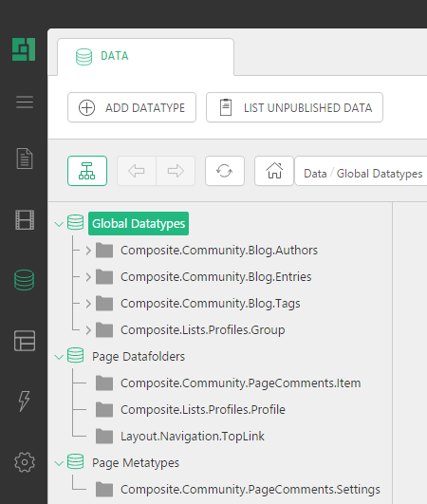This screenshot has height=504, width=427.
Task: Open the Media filmstrip perspective icon
Action: (25, 220)
